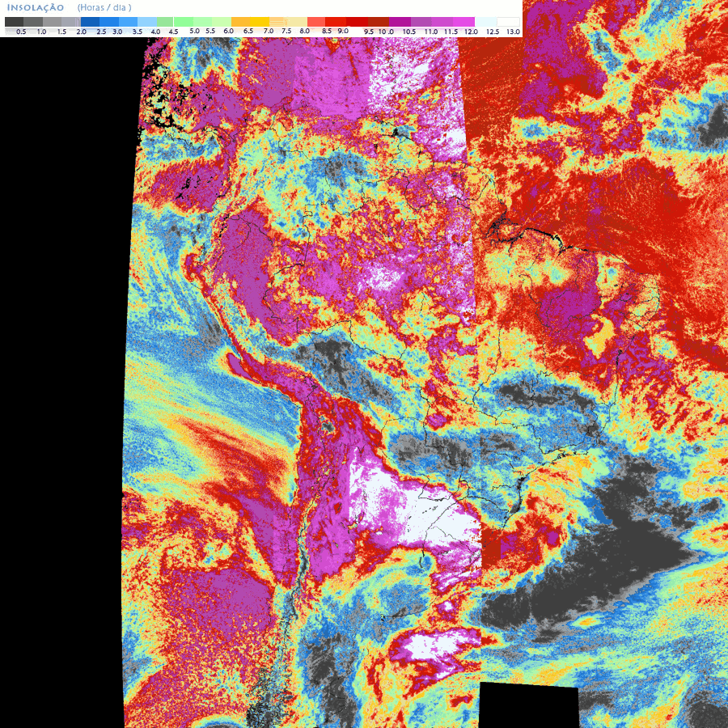
Task: Click the 'Insolação' legend title
Action: point(36,8)
